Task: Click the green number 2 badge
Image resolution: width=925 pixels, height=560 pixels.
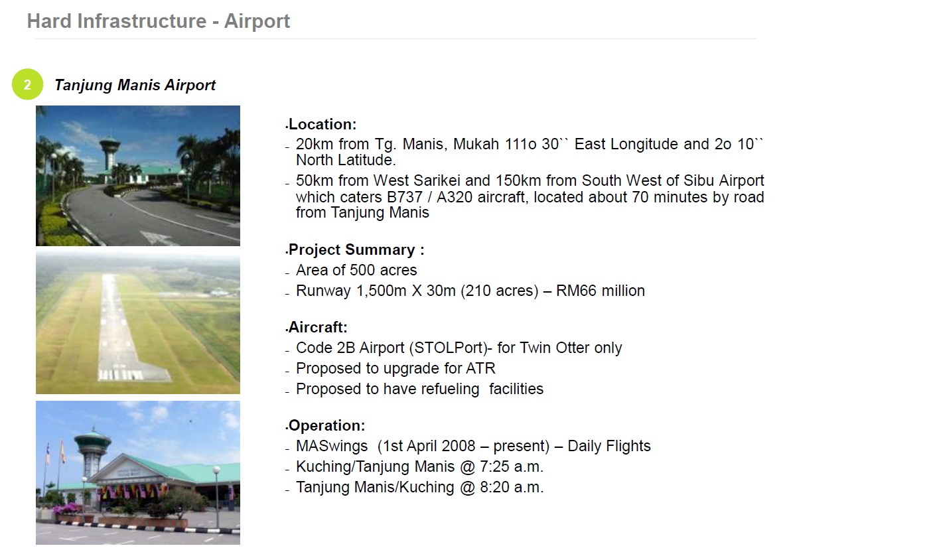Action: click(x=27, y=84)
